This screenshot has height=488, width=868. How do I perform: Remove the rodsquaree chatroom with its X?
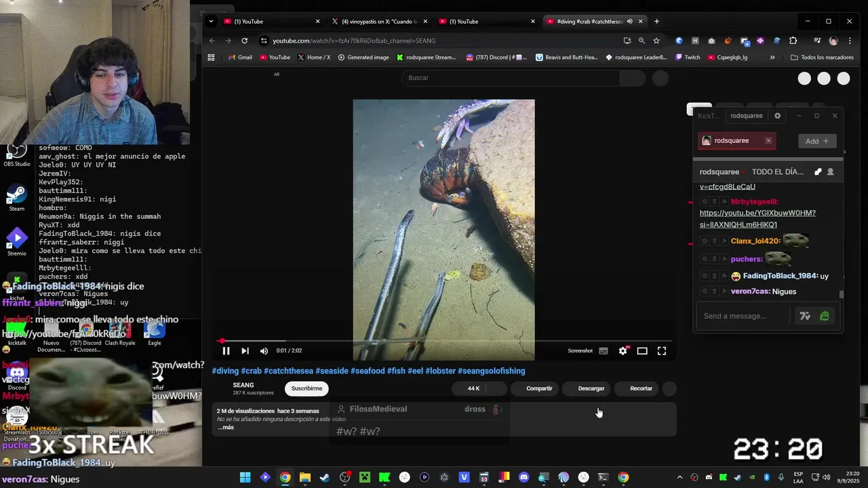point(768,141)
